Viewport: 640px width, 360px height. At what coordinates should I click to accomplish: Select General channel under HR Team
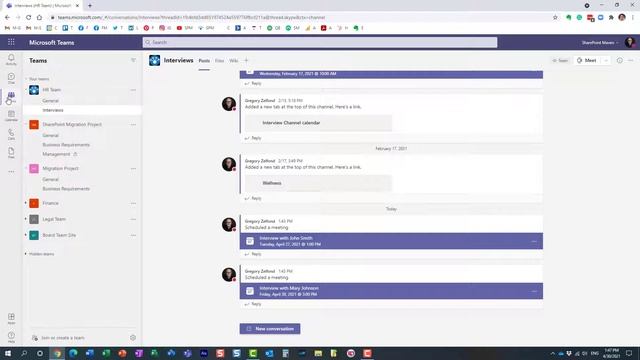coord(51,101)
